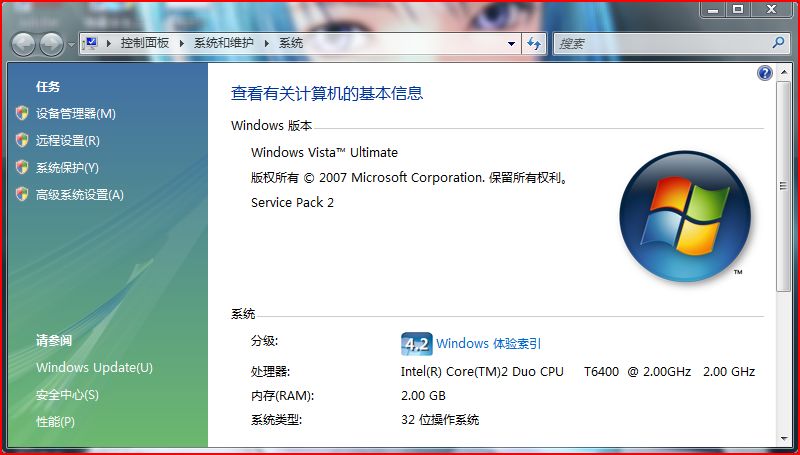Image resolution: width=800 pixels, height=455 pixels.
Task: Expand arrow before 控制面板 in the breadcrumb
Action: pos(109,43)
